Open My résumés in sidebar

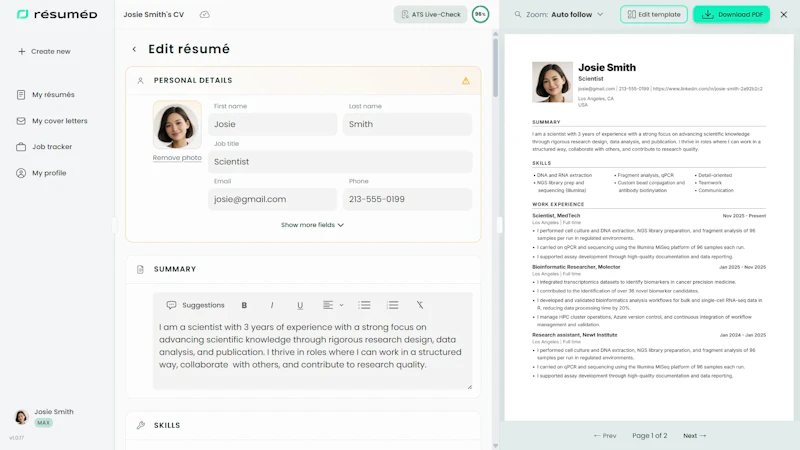46,95
